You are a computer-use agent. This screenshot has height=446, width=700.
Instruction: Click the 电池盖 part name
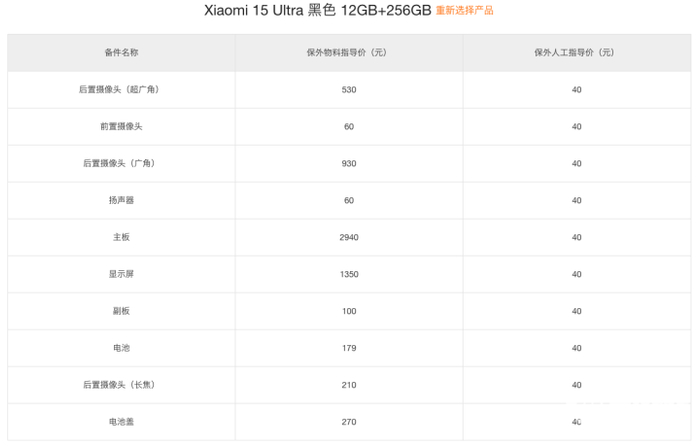[x=121, y=422]
